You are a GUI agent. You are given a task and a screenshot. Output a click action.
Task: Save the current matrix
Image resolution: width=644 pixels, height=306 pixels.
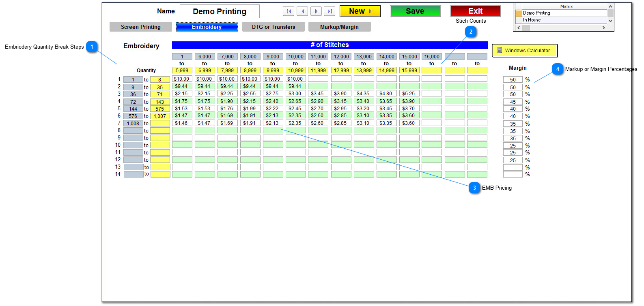(415, 11)
